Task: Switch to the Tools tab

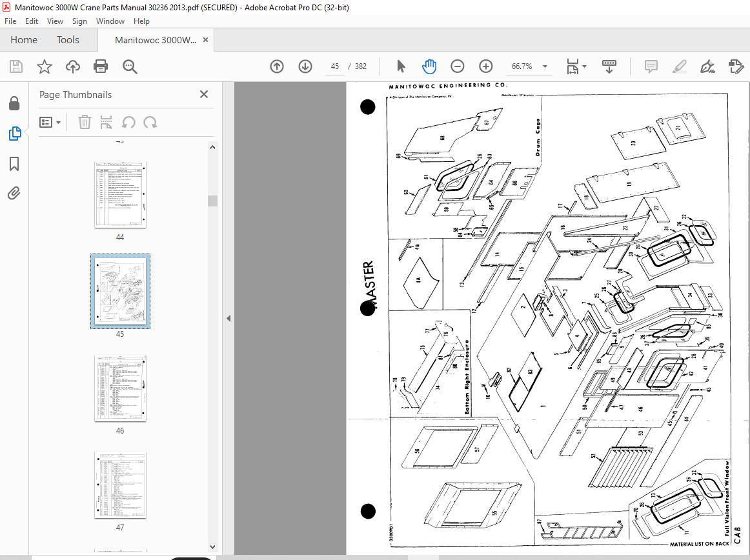Action: tap(68, 40)
